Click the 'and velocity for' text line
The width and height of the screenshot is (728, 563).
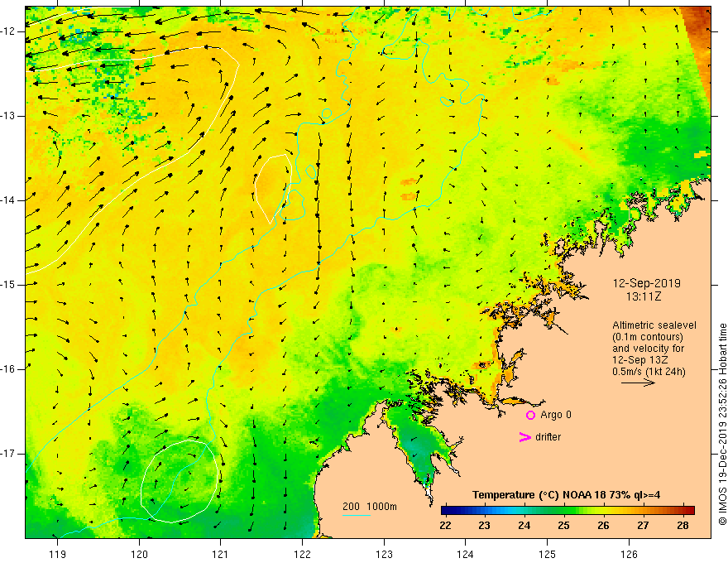(x=648, y=349)
